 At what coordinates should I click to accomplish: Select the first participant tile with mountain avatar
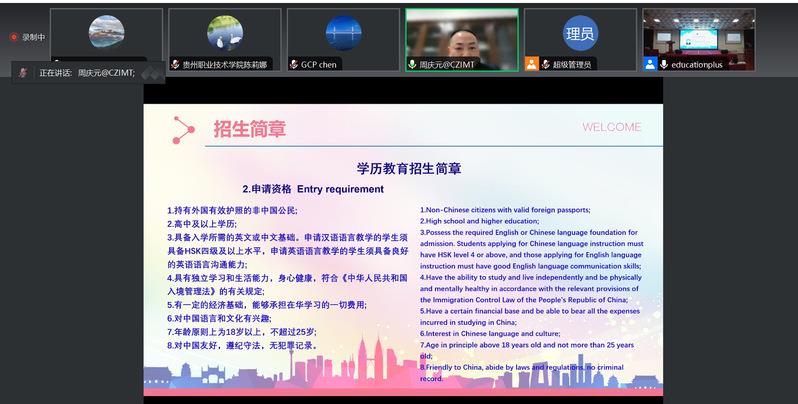(106, 35)
